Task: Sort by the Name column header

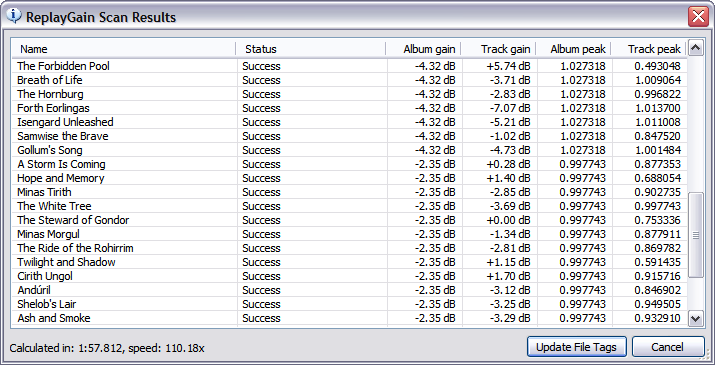Action: 123,49
